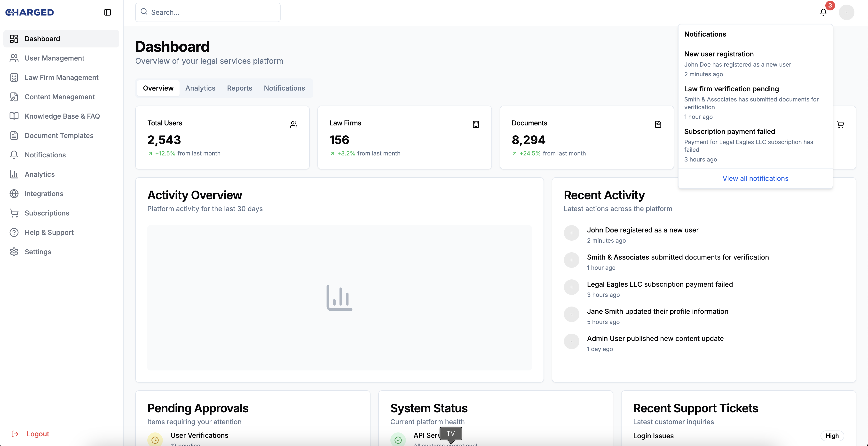Open Knowledge Base & FAQ in the sidebar

(x=61, y=116)
